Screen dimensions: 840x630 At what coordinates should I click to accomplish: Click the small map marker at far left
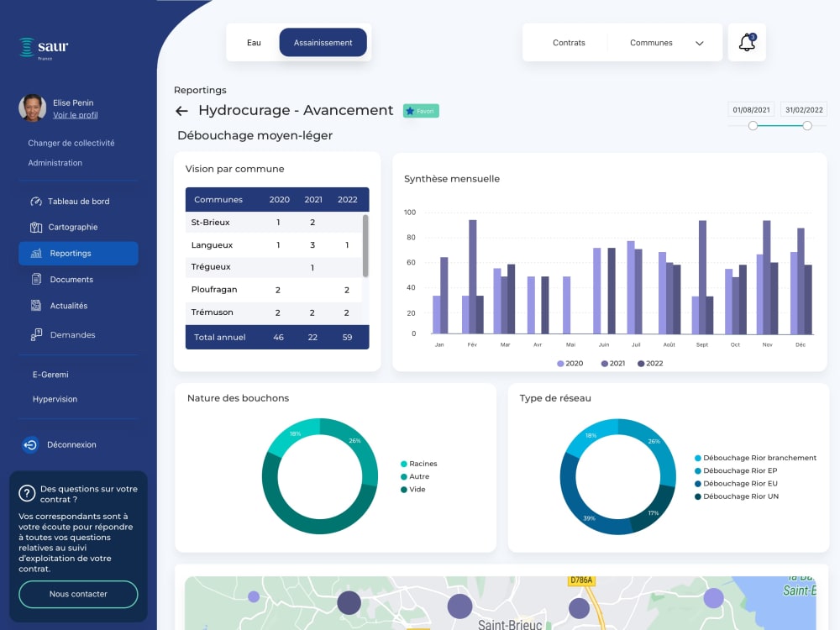tap(254, 596)
